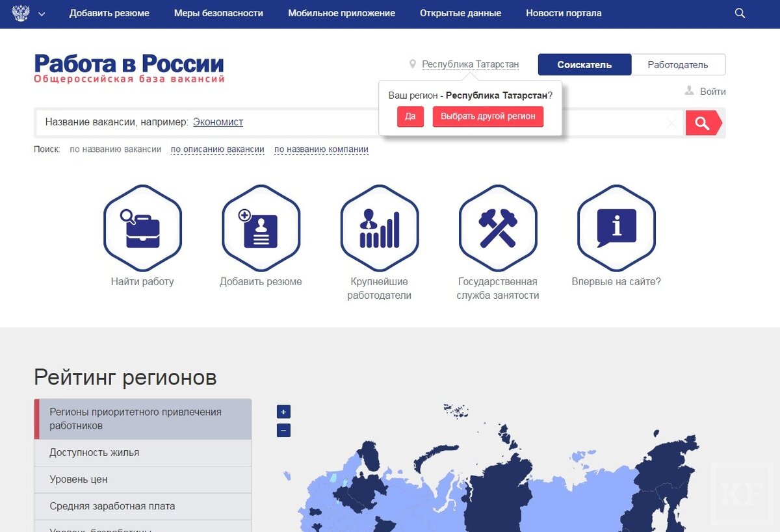This screenshot has height=532, width=780.
Task: Click the Войти login link
Action: tap(713, 92)
